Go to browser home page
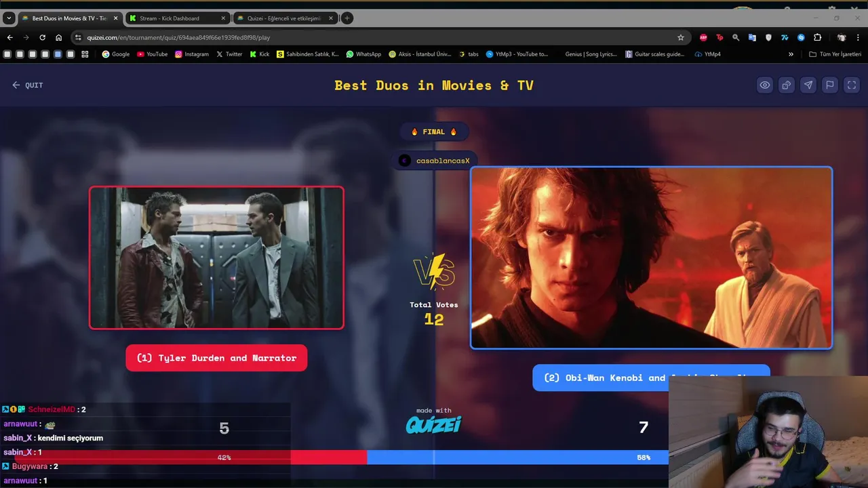Image resolution: width=868 pixels, height=488 pixels. [x=58, y=37]
